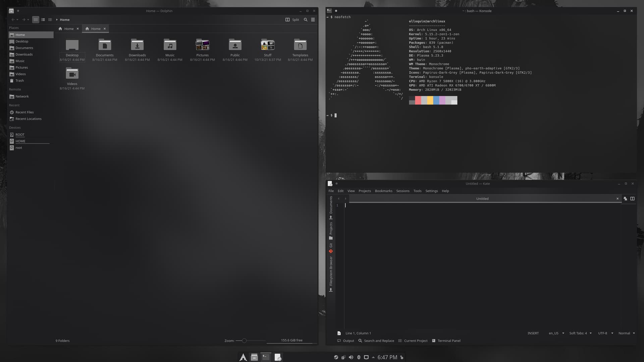644x362 pixels.
Task: Open Dolphin hamburger menu
Action: [313, 20]
